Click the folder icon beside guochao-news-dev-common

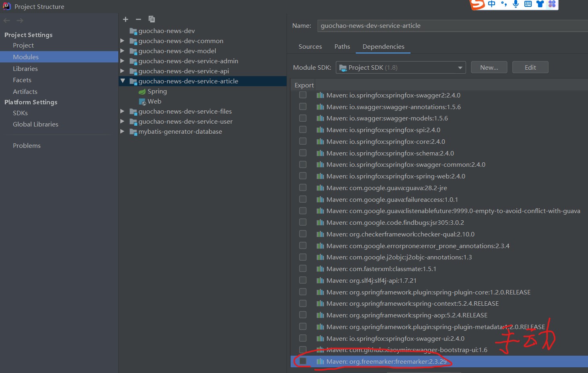133,41
